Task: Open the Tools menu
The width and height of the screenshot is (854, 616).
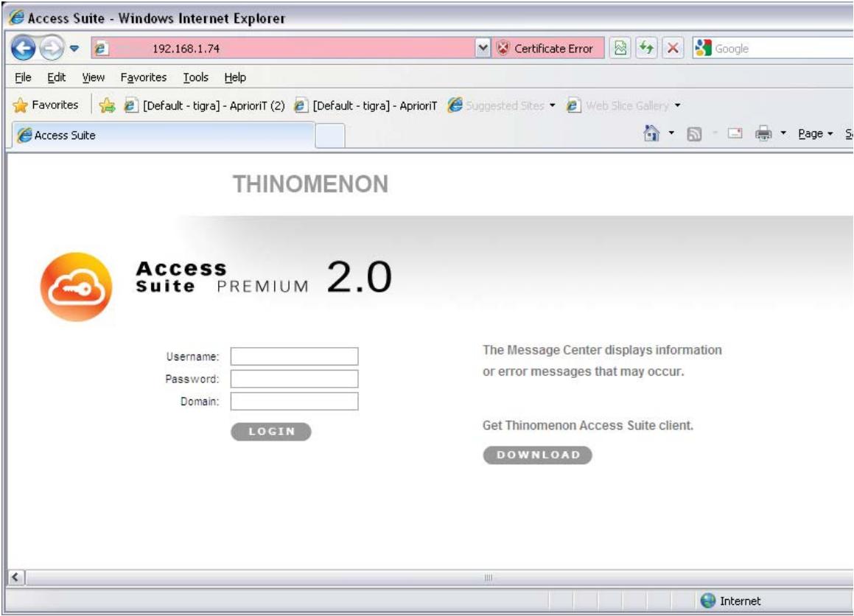Action: [195, 77]
